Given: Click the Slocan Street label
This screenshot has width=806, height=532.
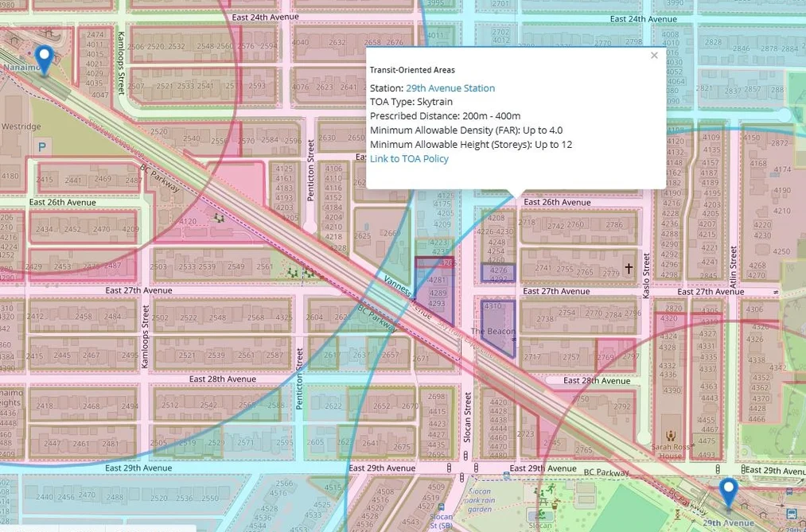Looking at the screenshot, I should click(467, 417).
